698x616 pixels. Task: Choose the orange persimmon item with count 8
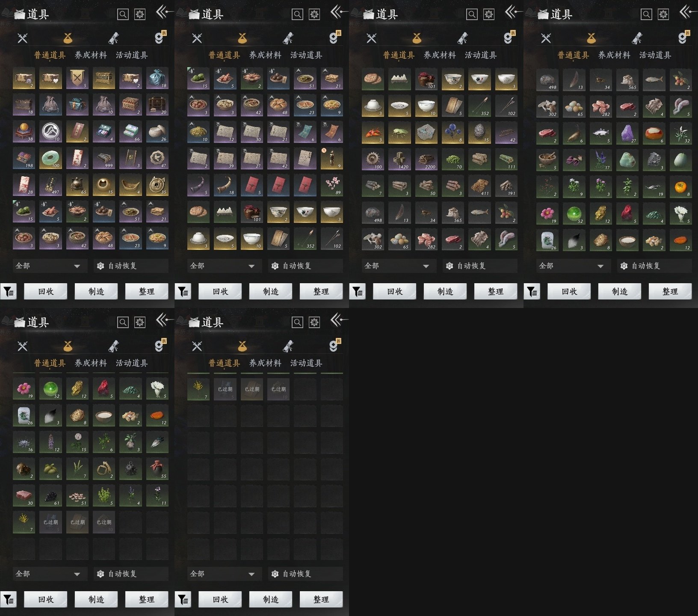click(x=681, y=186)
